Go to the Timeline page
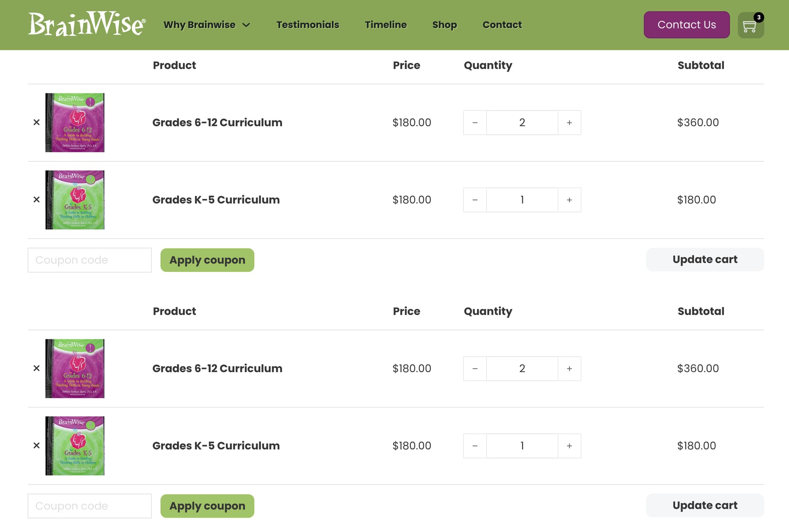This screenshot has width=789, height=532. 386,25
